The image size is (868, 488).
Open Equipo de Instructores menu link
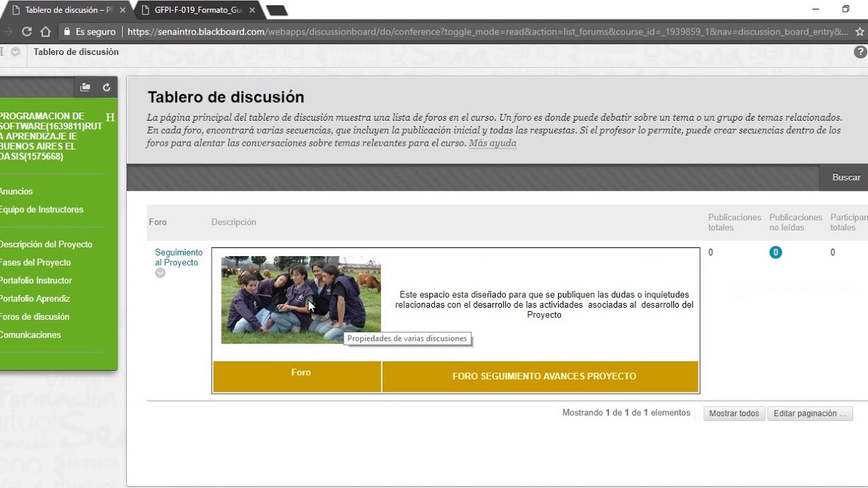point(41,210)
